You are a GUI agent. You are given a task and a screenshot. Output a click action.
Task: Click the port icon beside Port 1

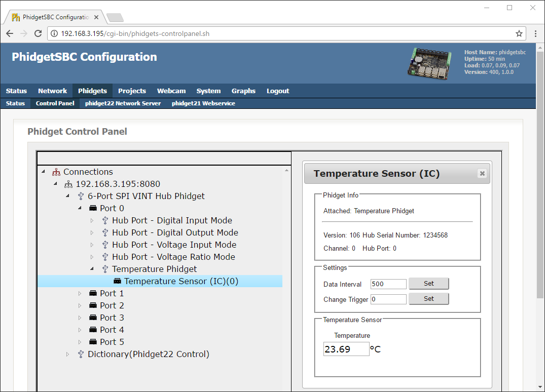pyautogui.click(x=93, y=293)
